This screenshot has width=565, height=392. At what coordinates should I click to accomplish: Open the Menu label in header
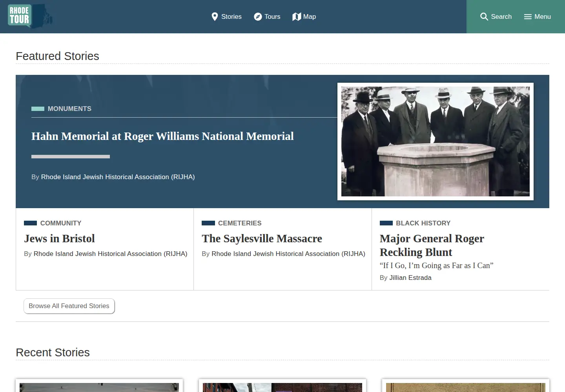543,16
